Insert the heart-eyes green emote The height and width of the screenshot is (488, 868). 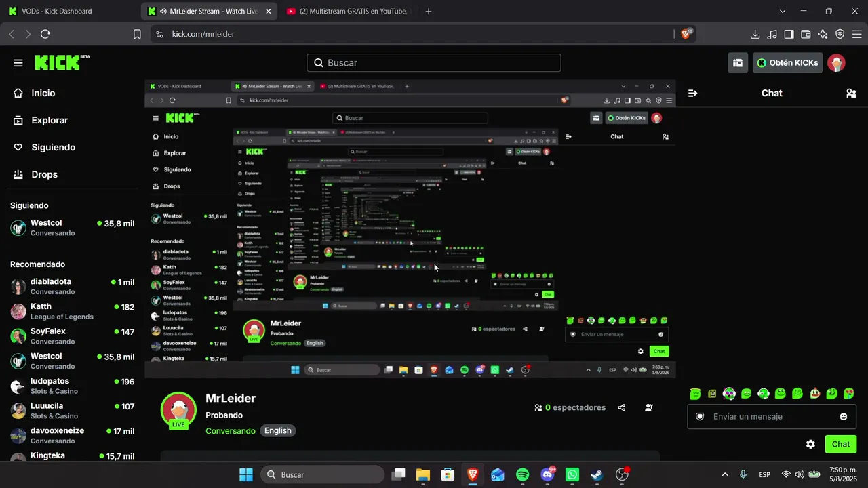[x=848, y=394]
